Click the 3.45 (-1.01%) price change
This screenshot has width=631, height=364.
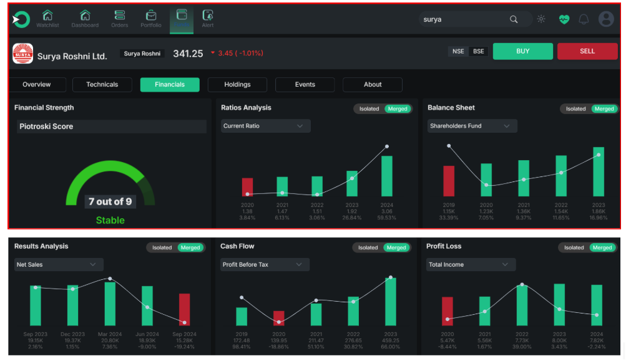(241, 53)
